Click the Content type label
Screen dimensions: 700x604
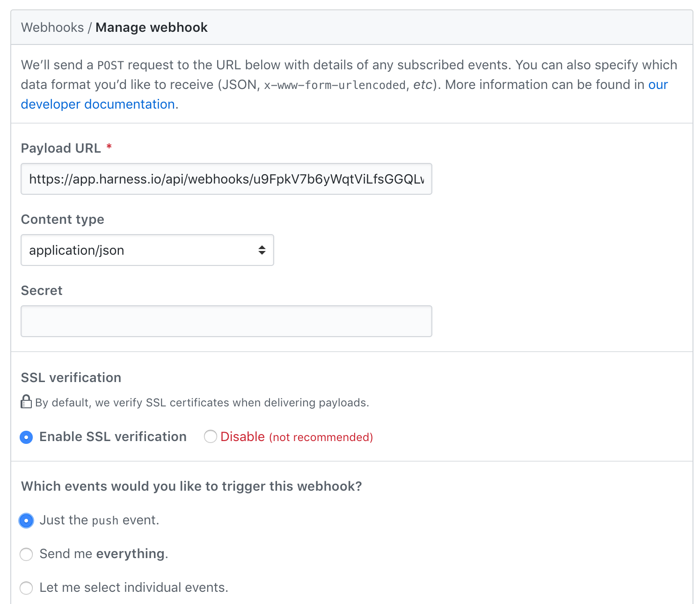pos(63,219)
